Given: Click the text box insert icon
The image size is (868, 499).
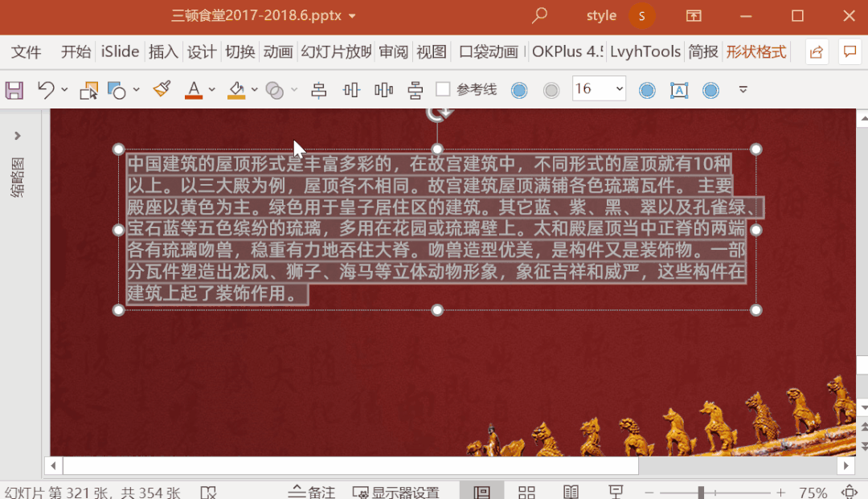Looking at the screenshot, I should tap(679, 89).
